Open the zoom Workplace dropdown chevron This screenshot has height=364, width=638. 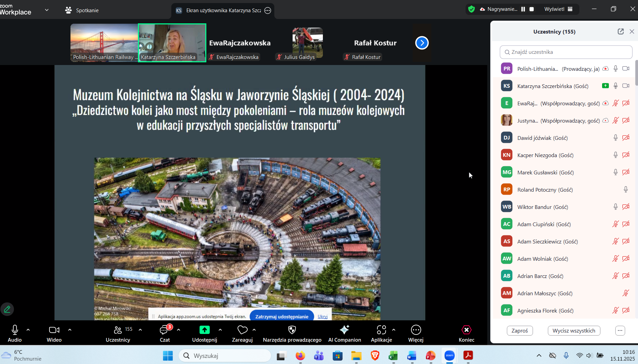47,10
